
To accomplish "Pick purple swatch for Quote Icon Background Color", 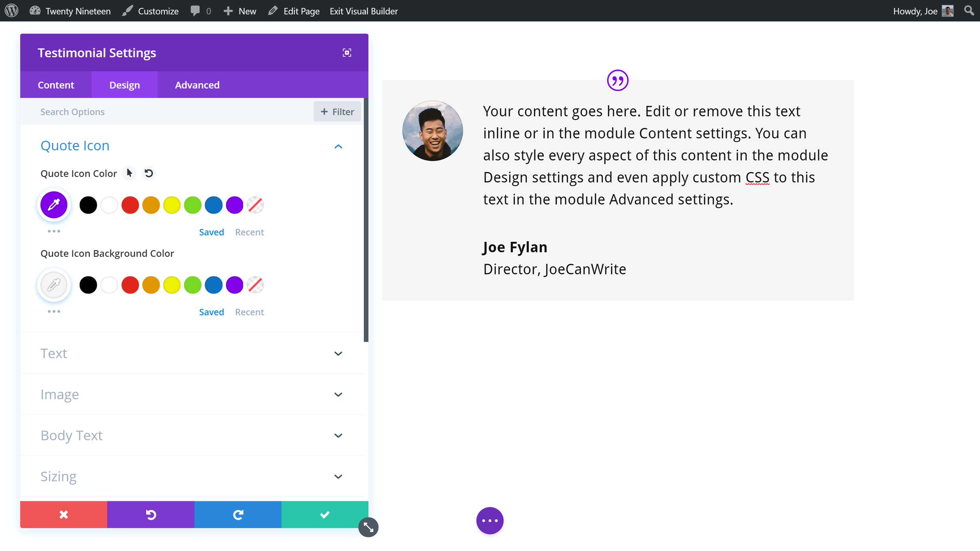I will [x=234, y=285].
